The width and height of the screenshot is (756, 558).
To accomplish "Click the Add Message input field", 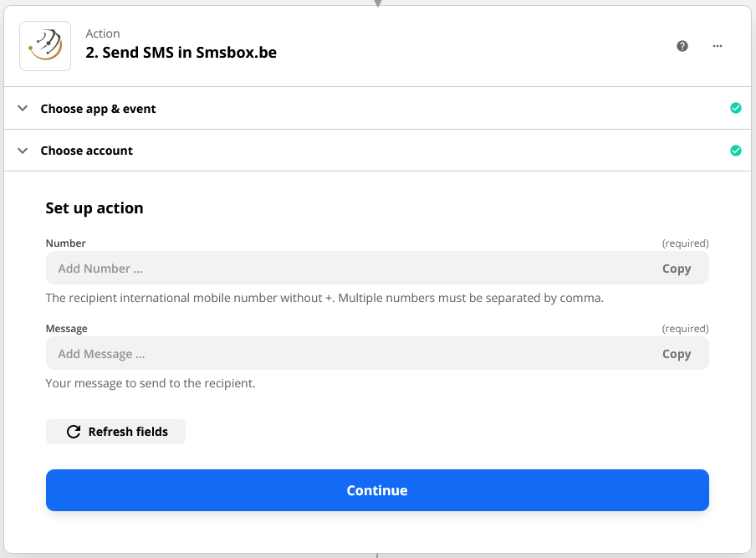I will click(x=335, y=354).
